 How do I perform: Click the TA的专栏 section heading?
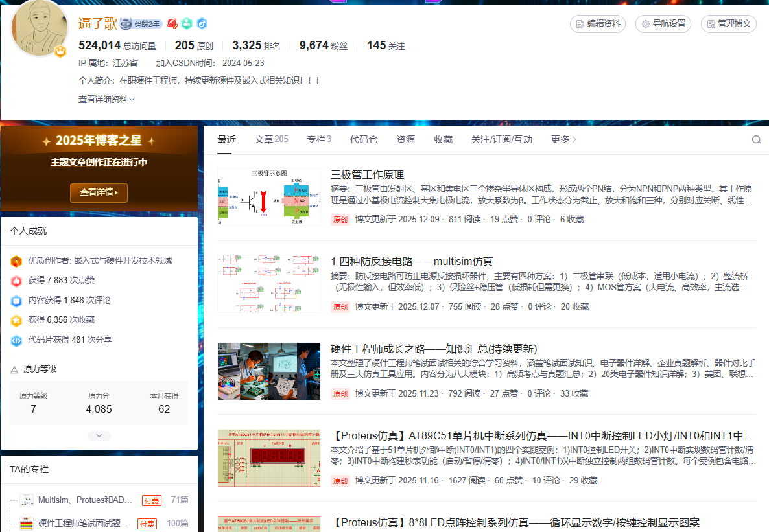pyautogui.click(x=29, y=469)
